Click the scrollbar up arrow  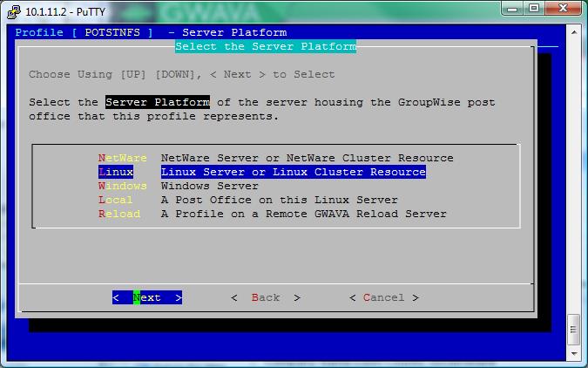(574, 32)
